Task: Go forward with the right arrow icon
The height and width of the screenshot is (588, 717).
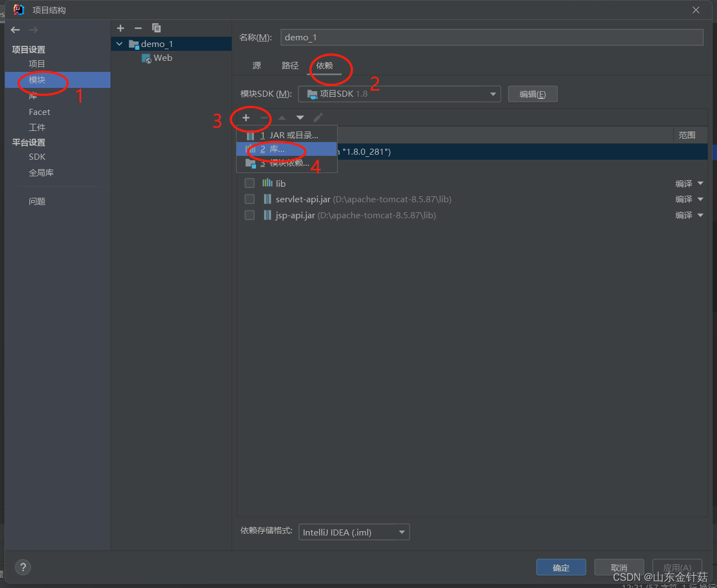Action: pyautogui.click(x=34, y=30)
